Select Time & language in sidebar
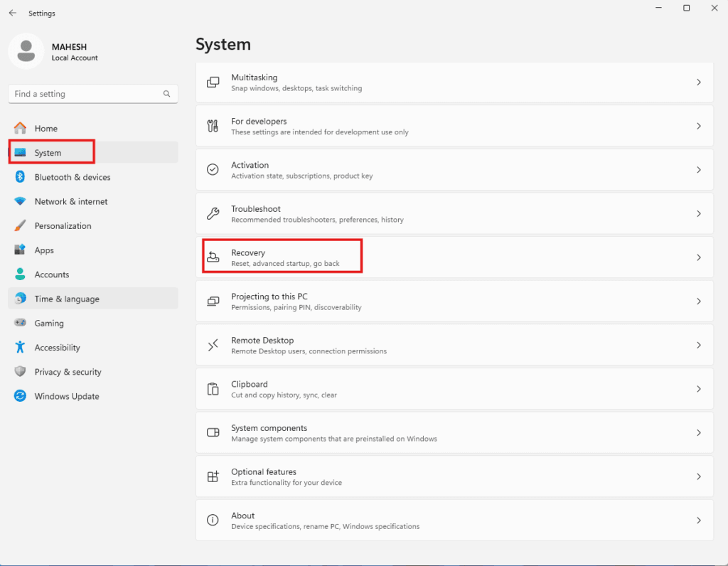Image resolution: width=728 pixels, height=566 pixels. (x=67, y=299)
